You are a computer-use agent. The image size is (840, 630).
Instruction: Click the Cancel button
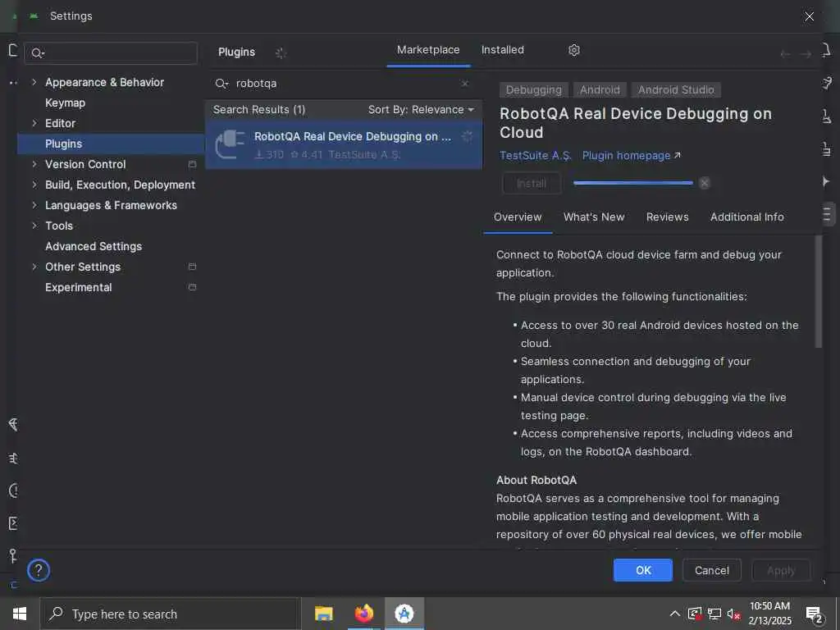(x=711, y=570)
